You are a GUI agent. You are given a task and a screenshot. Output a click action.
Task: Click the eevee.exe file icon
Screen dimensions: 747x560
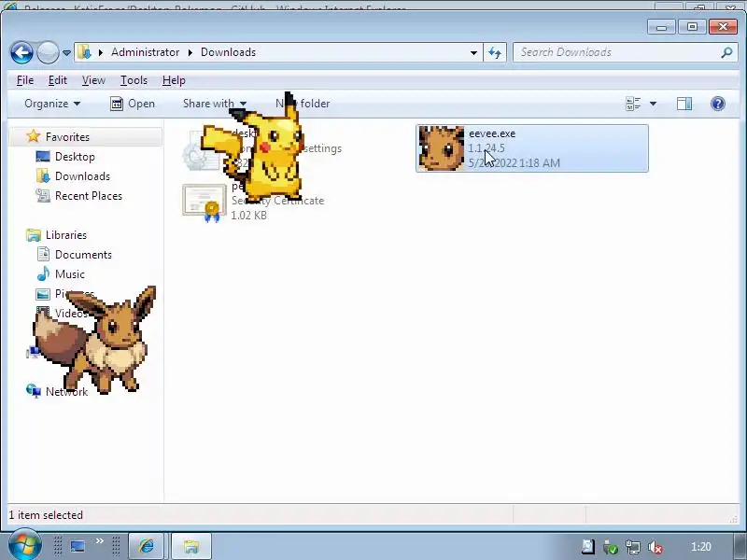(x=441, y=148)
